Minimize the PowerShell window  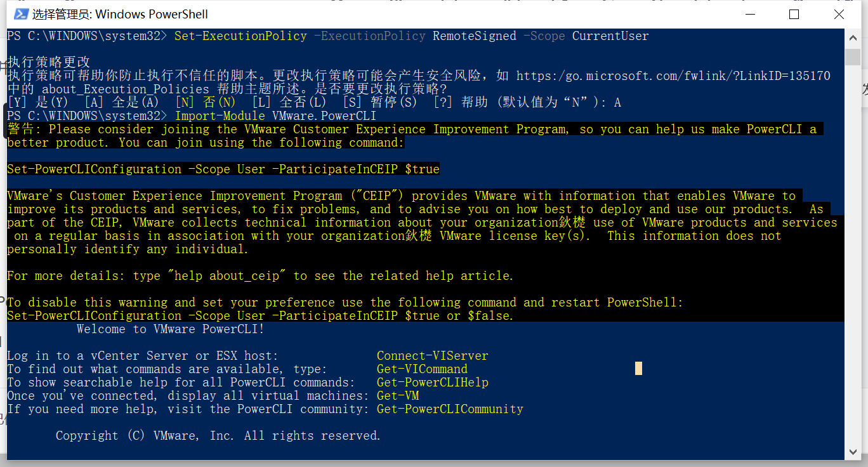point(750,13)
